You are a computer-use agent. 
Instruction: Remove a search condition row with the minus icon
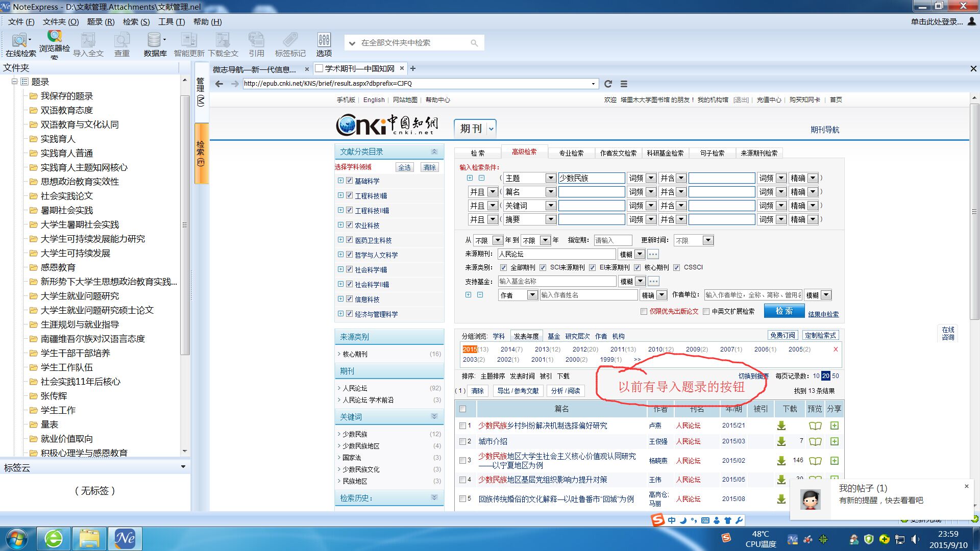point(481,178)
